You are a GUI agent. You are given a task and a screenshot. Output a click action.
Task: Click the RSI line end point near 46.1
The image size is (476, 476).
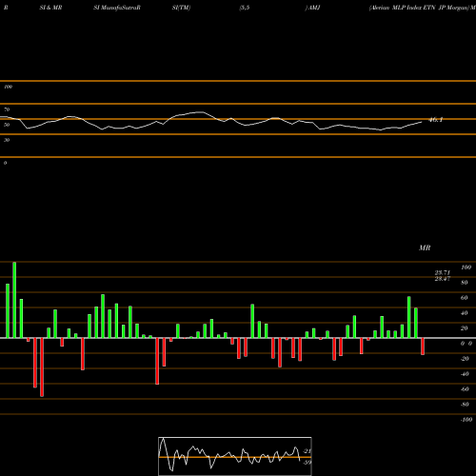[422, 122]
